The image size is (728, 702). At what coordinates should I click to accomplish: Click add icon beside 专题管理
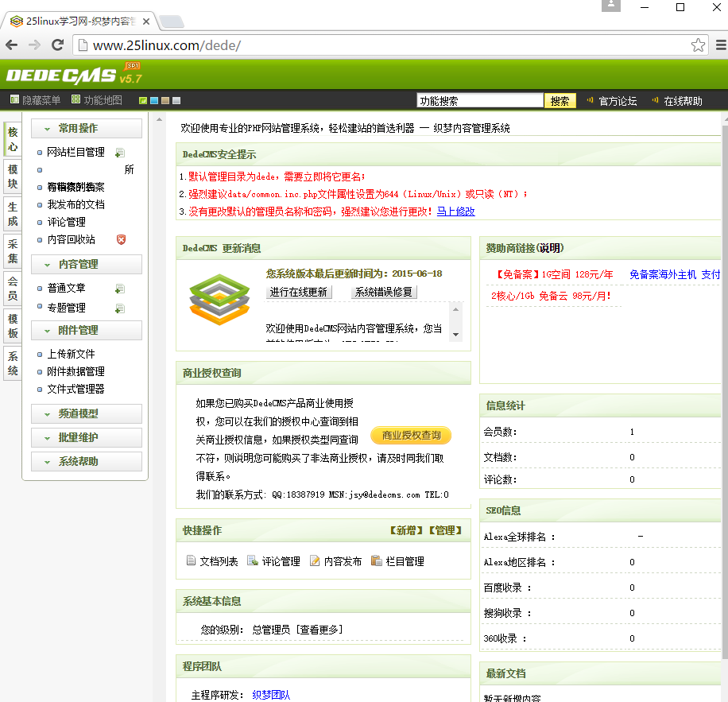tap(120, 308)
